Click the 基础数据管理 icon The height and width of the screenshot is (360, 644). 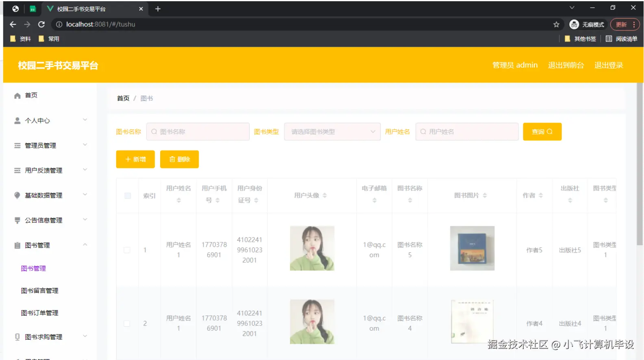17,195
